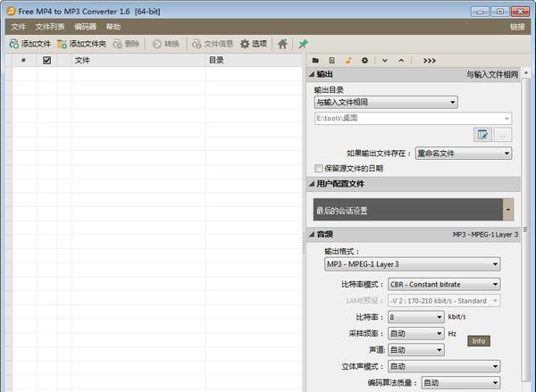
Task: Open the 编码器 menu
Action: point(85,27)
